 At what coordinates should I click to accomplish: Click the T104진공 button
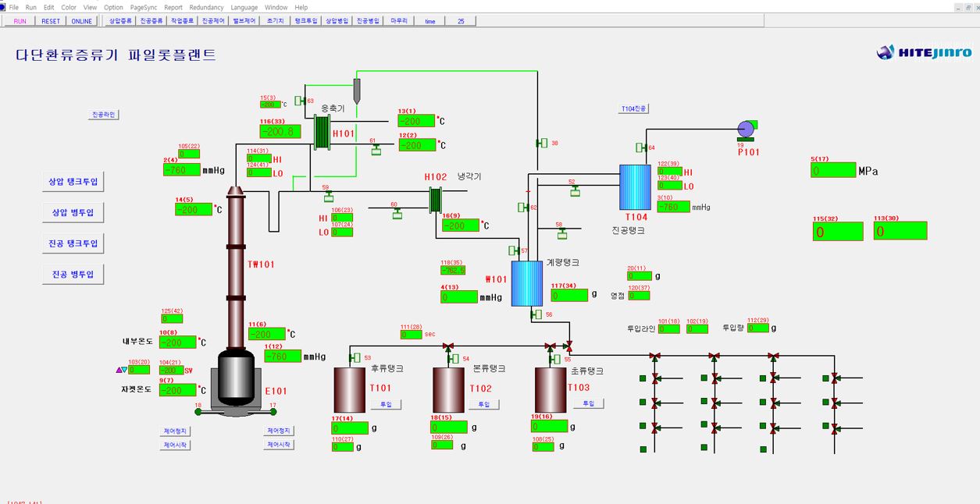click(634, 108)
